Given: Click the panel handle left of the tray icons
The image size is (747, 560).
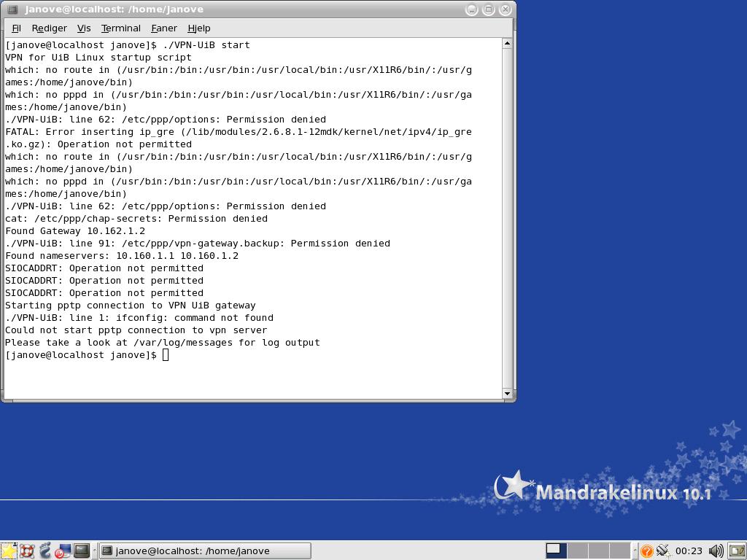Looking at the screenshot, I should (635, 551).
